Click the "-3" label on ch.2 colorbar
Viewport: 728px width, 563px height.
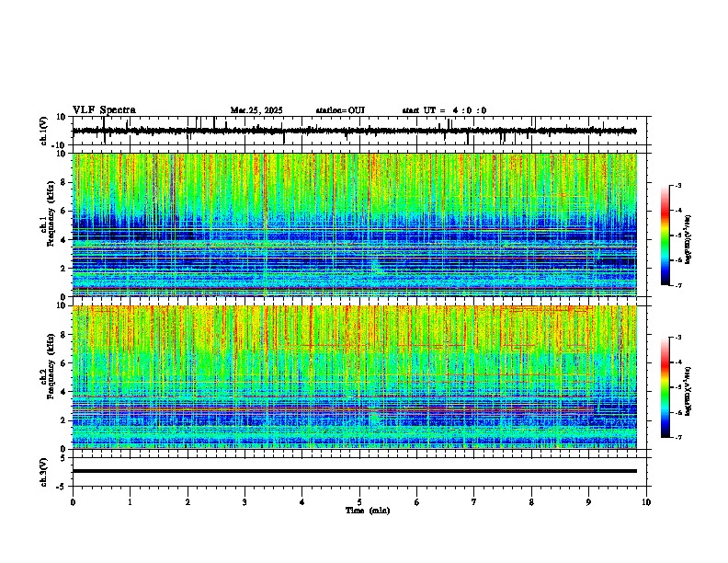[x=677, y=338]
